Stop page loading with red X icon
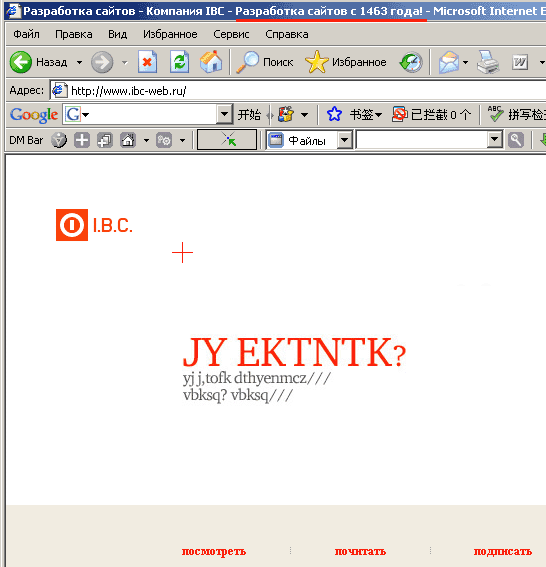546x567 pixels. (147, 62)
